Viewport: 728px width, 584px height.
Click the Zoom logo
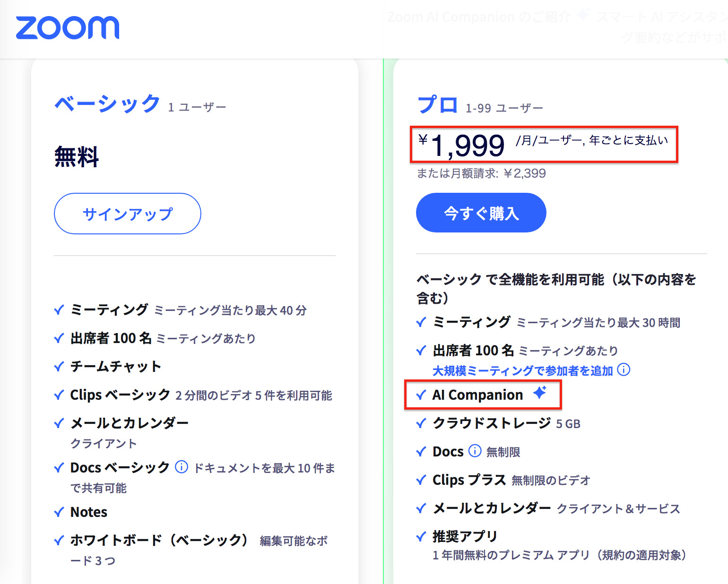68,27
